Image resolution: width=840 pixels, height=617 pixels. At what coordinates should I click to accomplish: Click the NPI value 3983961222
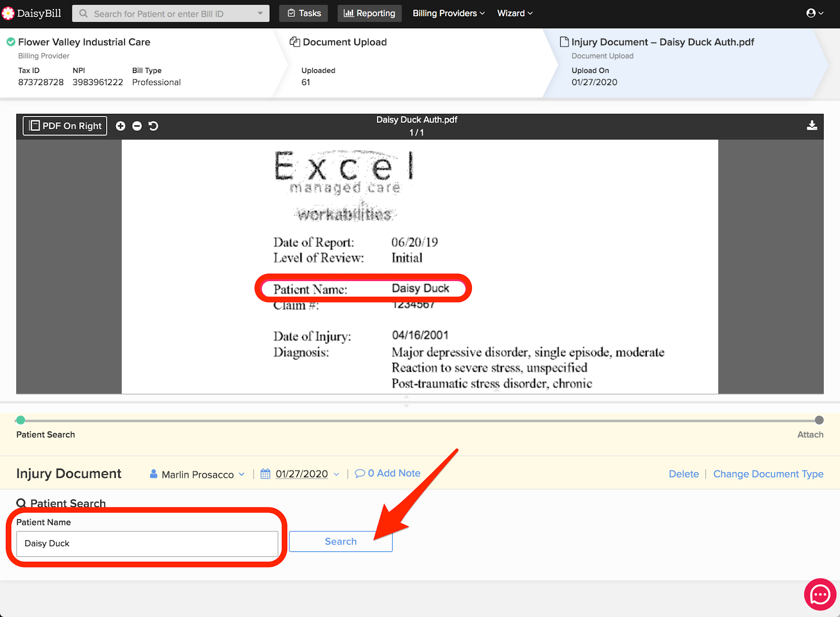pyautogui.click(x=98, y=82)
